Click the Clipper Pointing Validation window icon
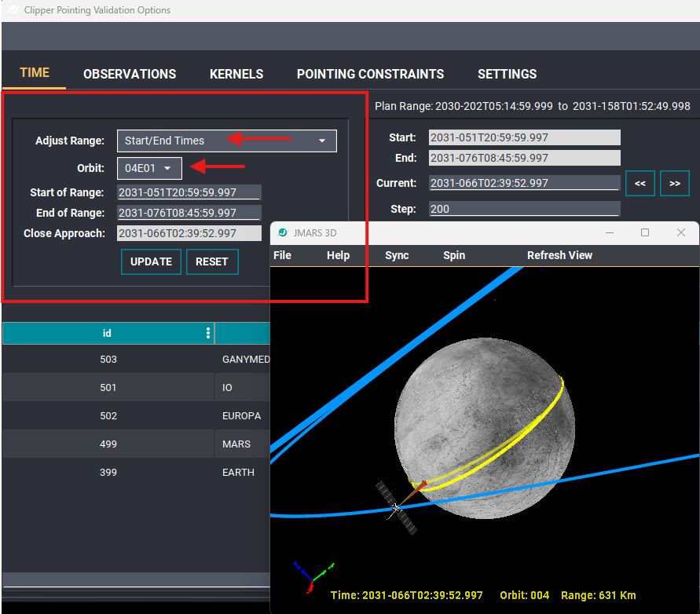This screenshot has width=700, height=614. (x=13, y=10)
